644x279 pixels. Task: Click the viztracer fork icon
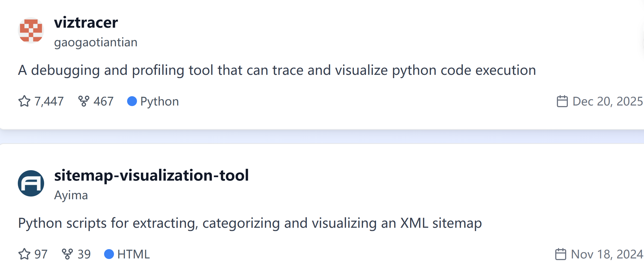pyautogui.click(x=84, y=101)
